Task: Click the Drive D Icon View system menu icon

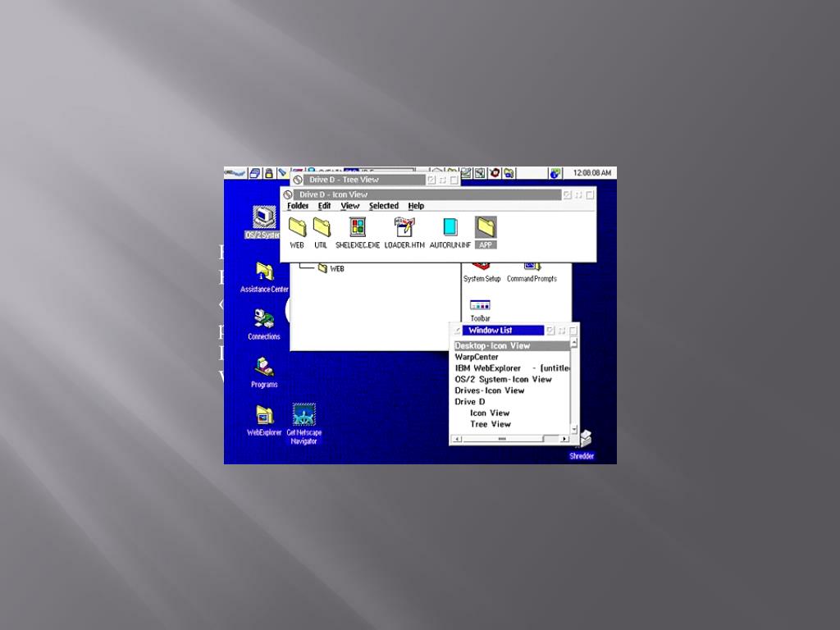Action: click(288, 195)
